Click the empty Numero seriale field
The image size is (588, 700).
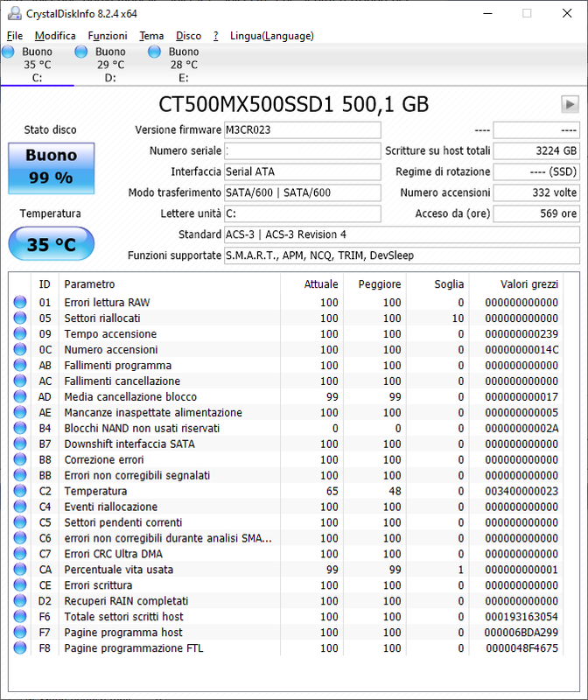302,150
